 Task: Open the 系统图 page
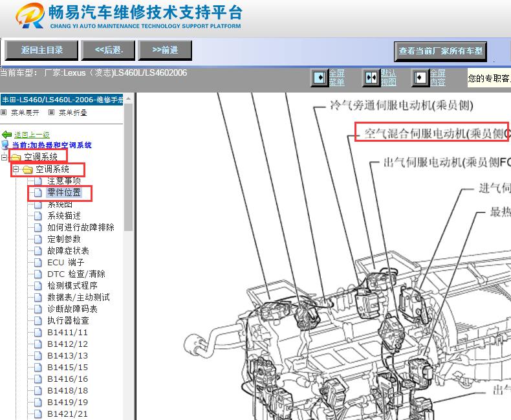(x=60, y=204)
